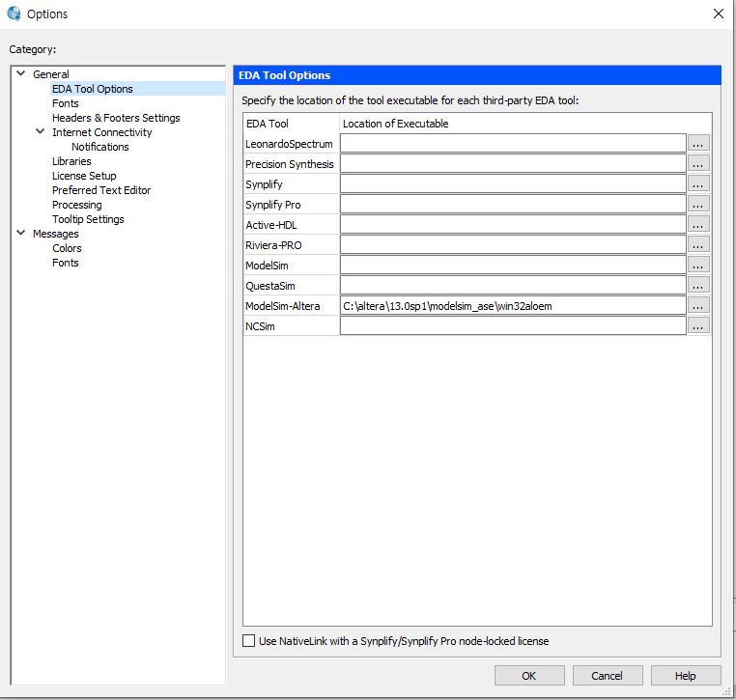Confirm settings with the OK button

(529, 676)
